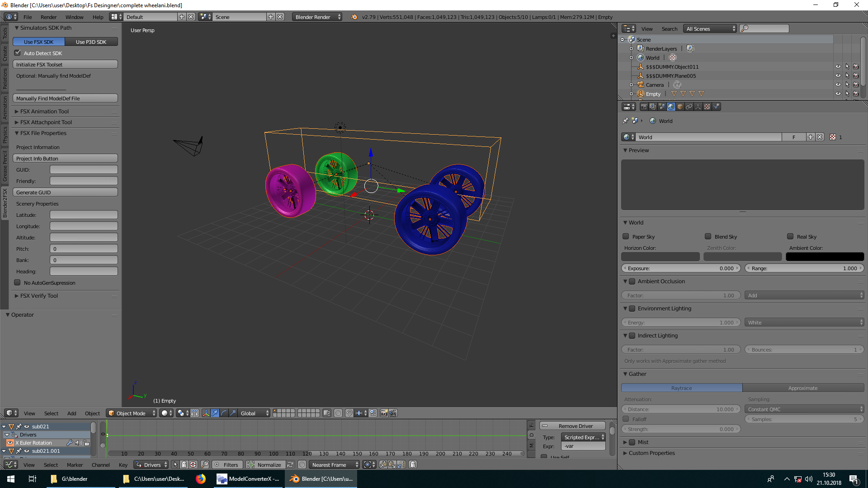Toggle Auto Detect SDK checkbox

point(17,53)
